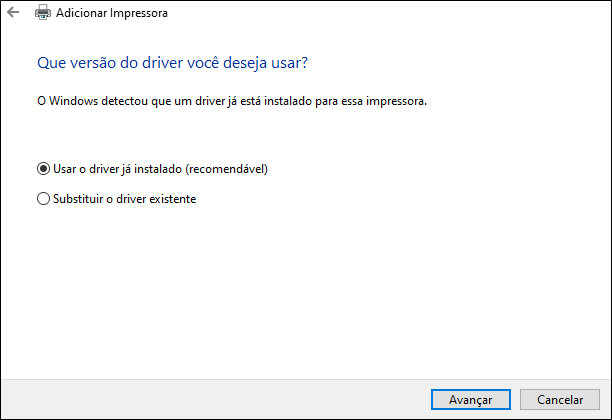Click the printer icon beside Adicionar Impressora
The image size is (612, 420).
(x=43, y=14)
